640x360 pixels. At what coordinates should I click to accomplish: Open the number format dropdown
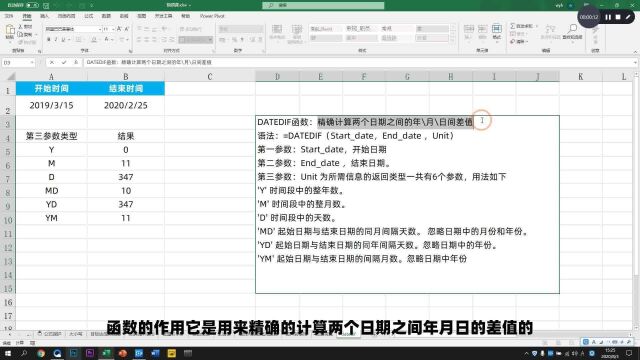pos(260,29)
